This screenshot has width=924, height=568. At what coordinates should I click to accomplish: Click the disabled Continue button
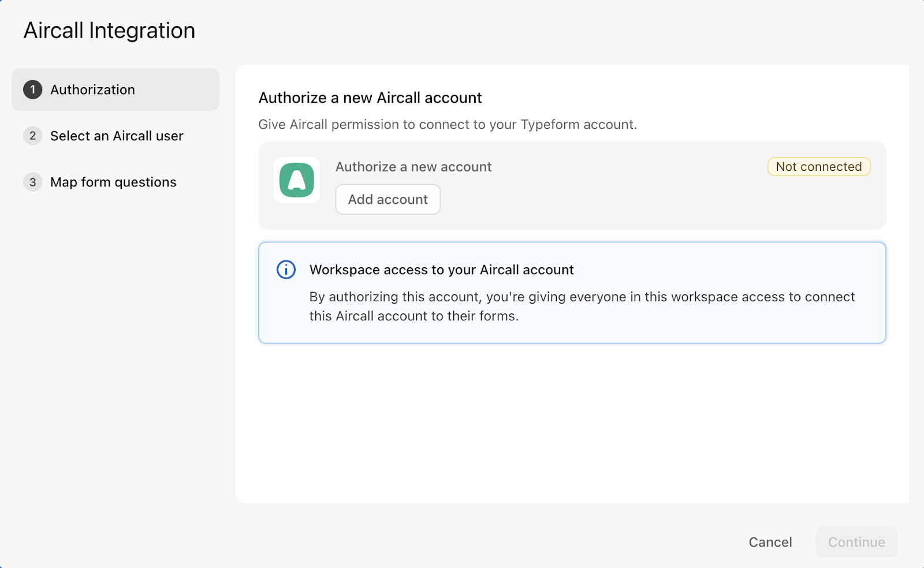(856, 542)
